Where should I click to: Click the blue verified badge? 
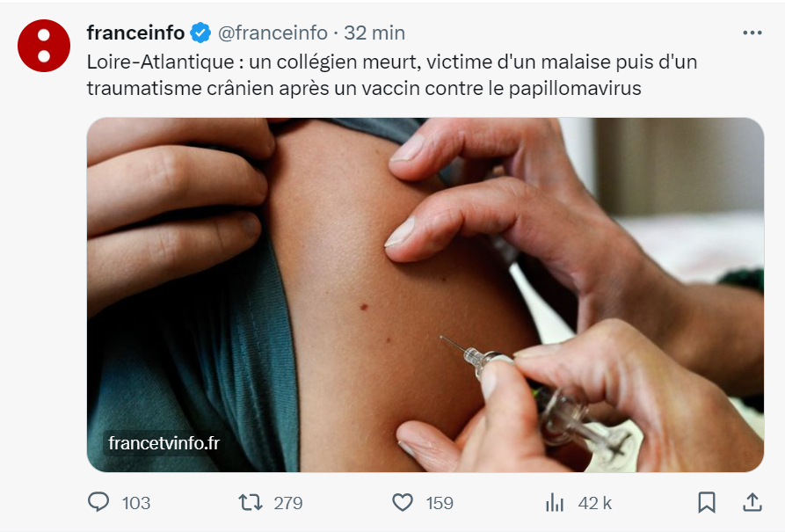(x=200, y=33)
